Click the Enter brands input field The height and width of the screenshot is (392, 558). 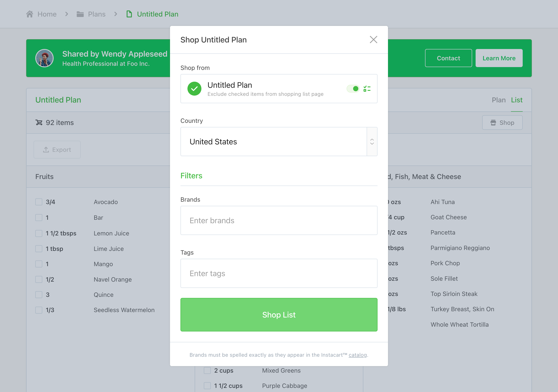279,220
